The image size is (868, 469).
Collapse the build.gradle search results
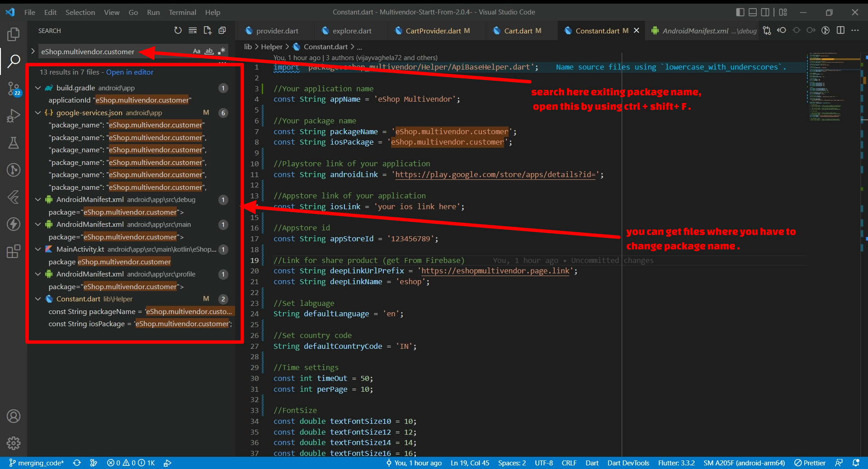click(38, 88)
